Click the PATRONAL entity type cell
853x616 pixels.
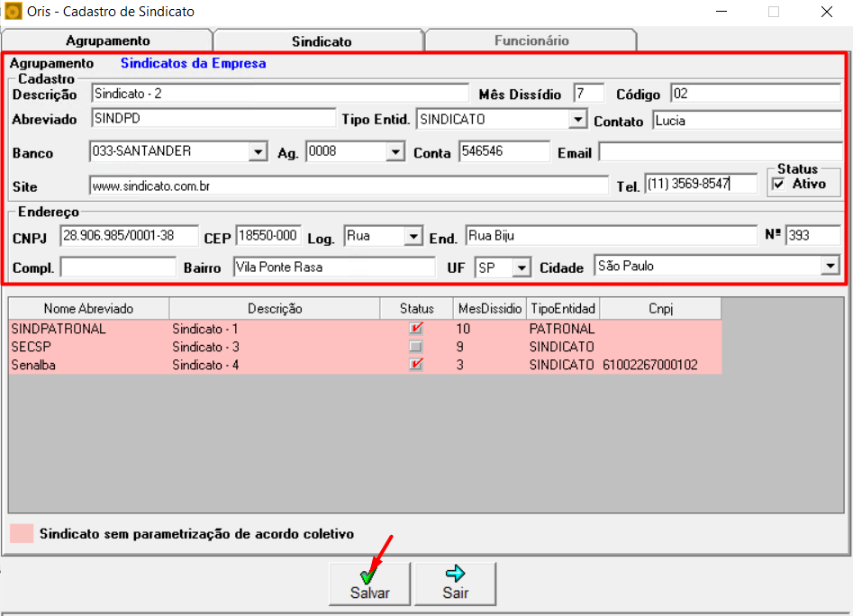562,329
